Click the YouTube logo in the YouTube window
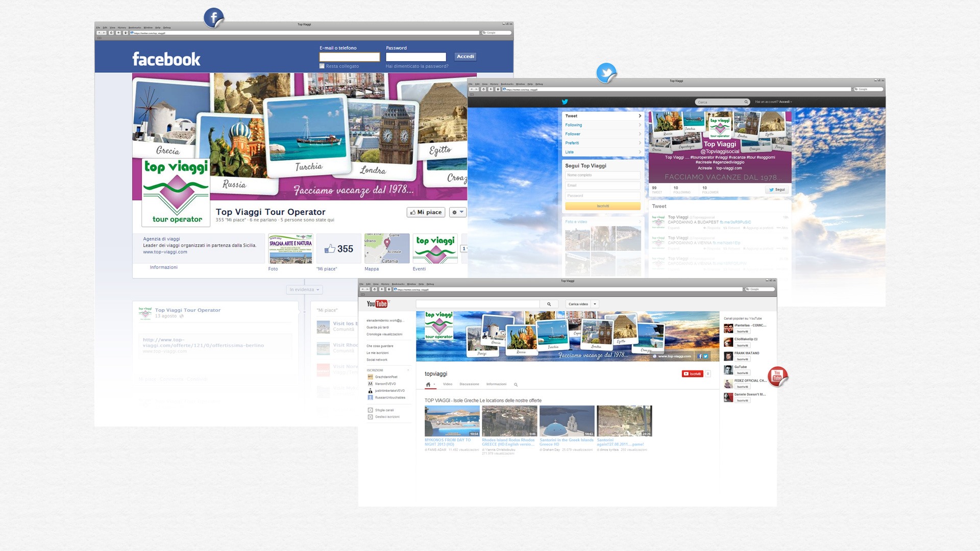This screenshot has height=551, width=980. [377, 304]
